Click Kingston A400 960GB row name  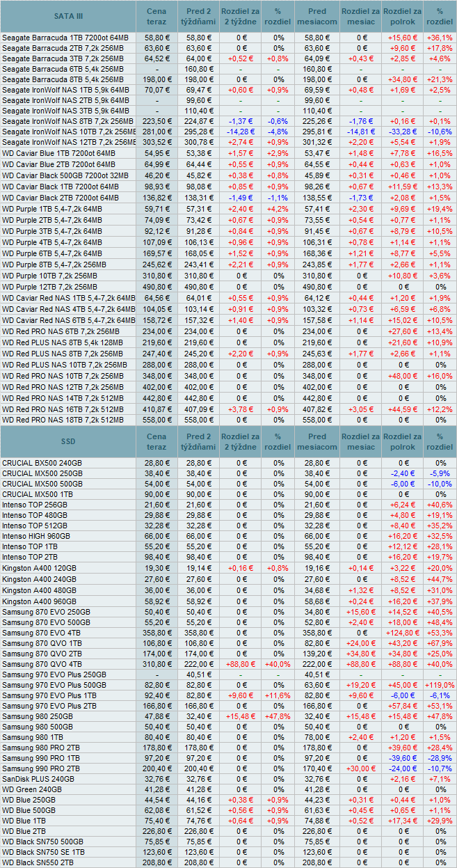[39, 600]
